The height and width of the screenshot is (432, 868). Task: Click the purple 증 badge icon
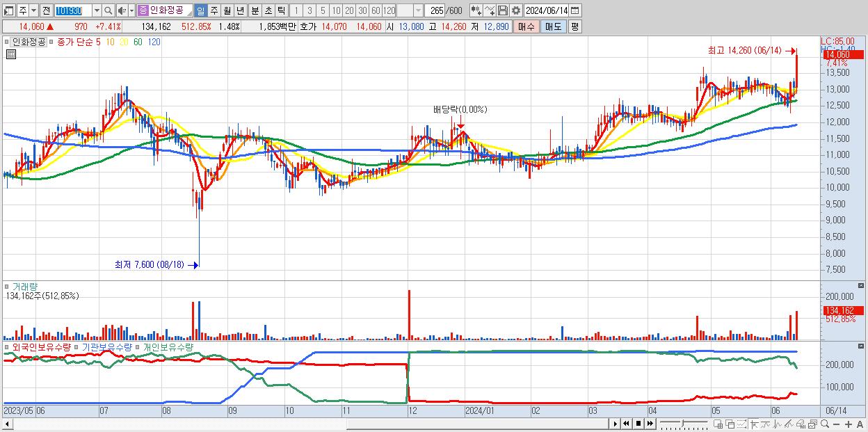143,10
